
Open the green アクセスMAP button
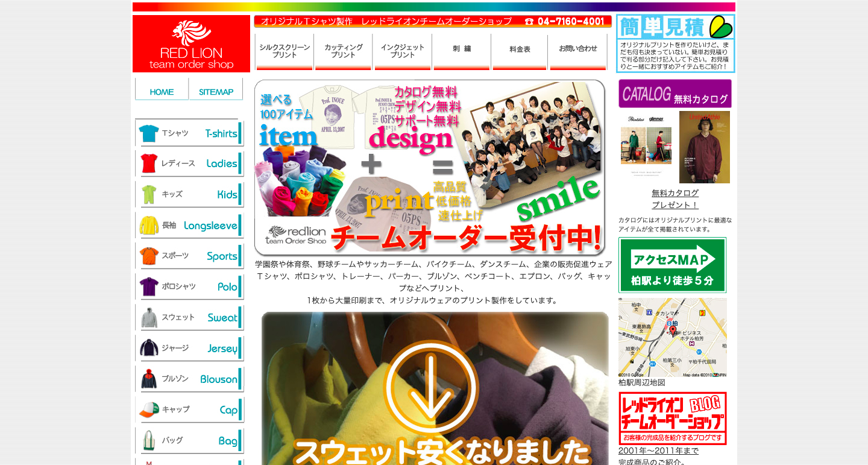672,265
